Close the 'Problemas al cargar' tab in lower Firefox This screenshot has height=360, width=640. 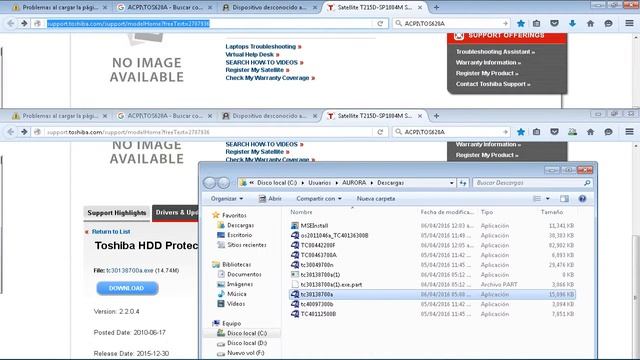click(x=105, y=116)
